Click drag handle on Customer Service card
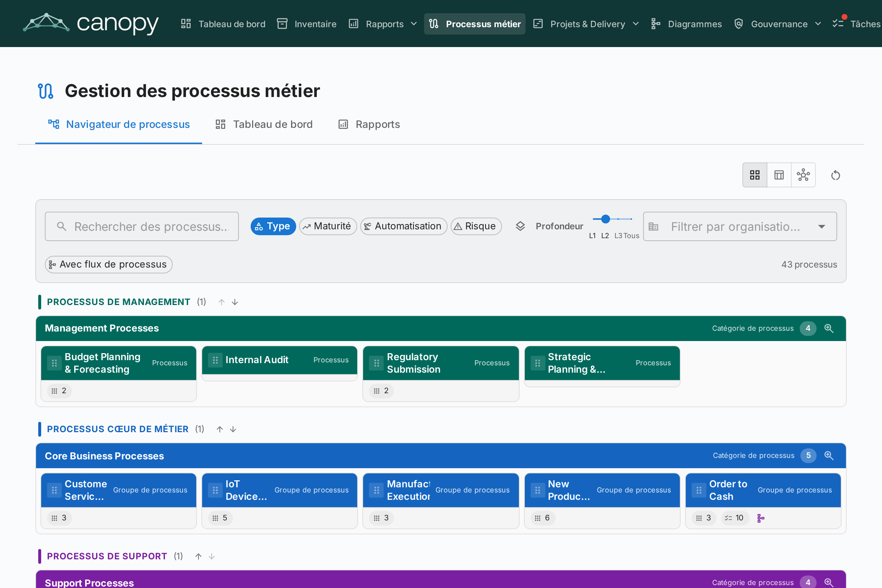Viewport: 882px width, 588px height. 54,490
